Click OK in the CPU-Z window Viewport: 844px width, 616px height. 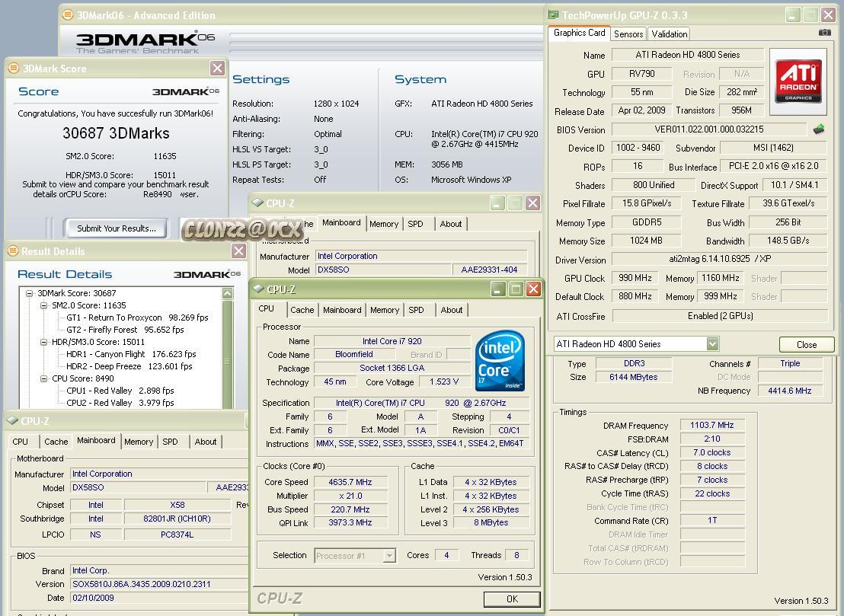pyautogui.click(x=512, y=598)
